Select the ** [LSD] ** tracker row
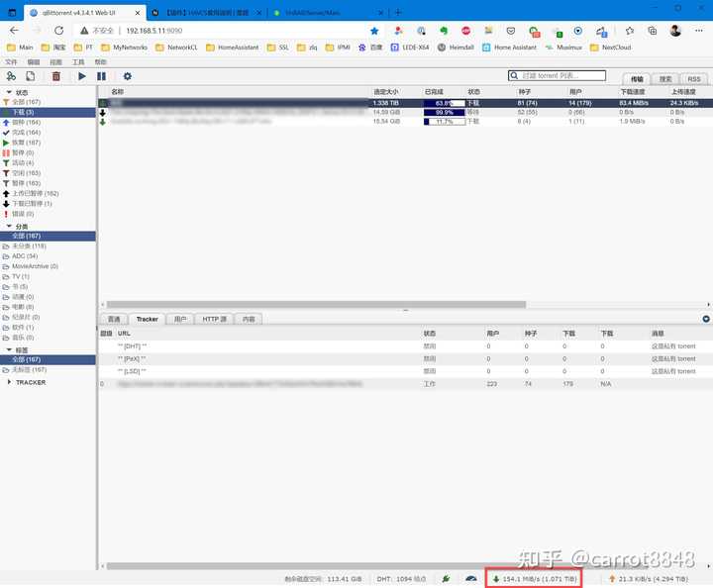 405,371
